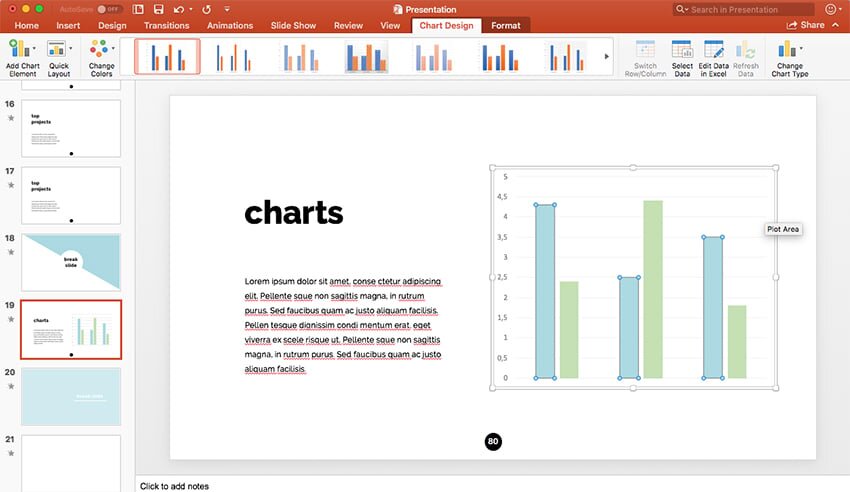
Task: Click the tallest green bar in chart
Action: point(653,290)
